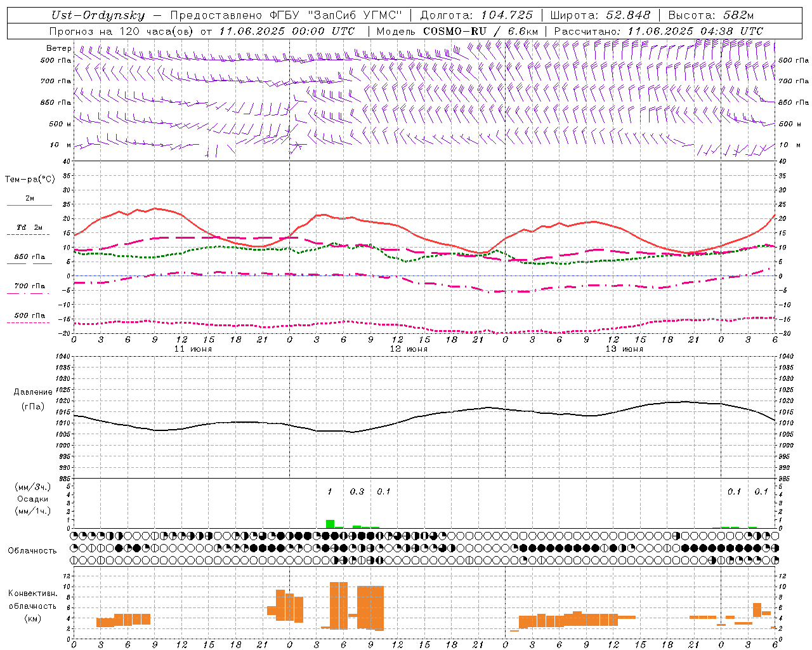The image size is (812, 650).
Task: Click the 'Облачность' cloud cover label
Action: (32, 551)
